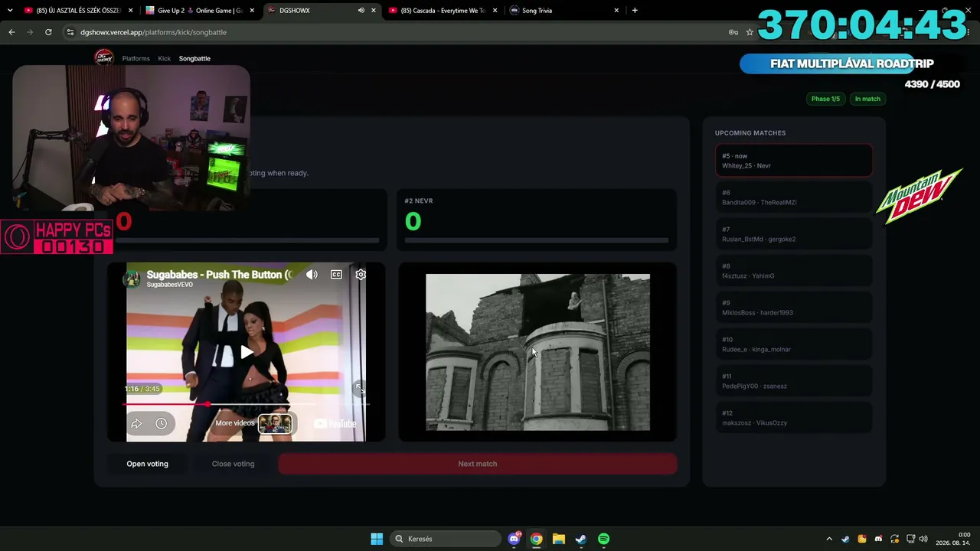Close the Song Trivia tab

click(616, 11)
